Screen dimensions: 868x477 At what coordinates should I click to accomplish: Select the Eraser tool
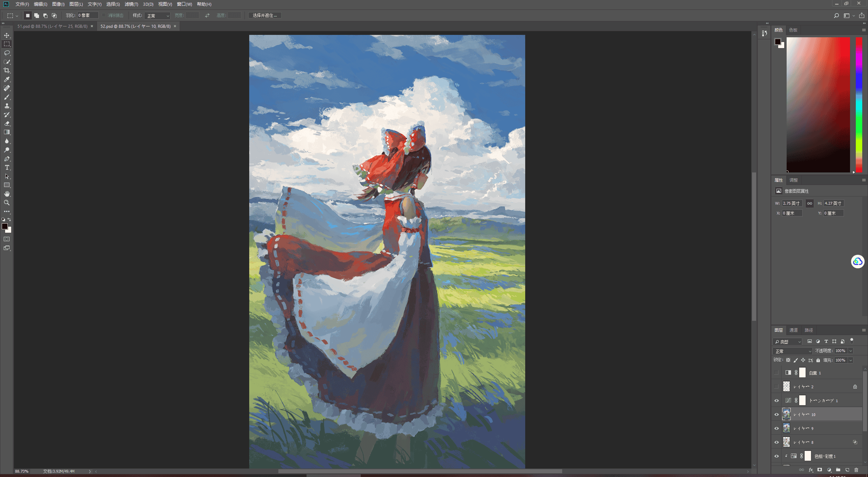point(7,123)
